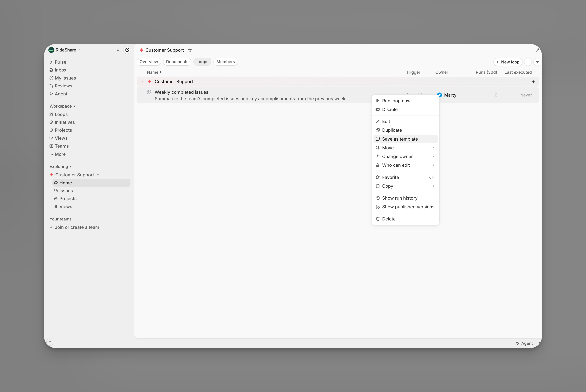
Task: Click the Runs (30d) column header
Action: click(x=486, y=72)
